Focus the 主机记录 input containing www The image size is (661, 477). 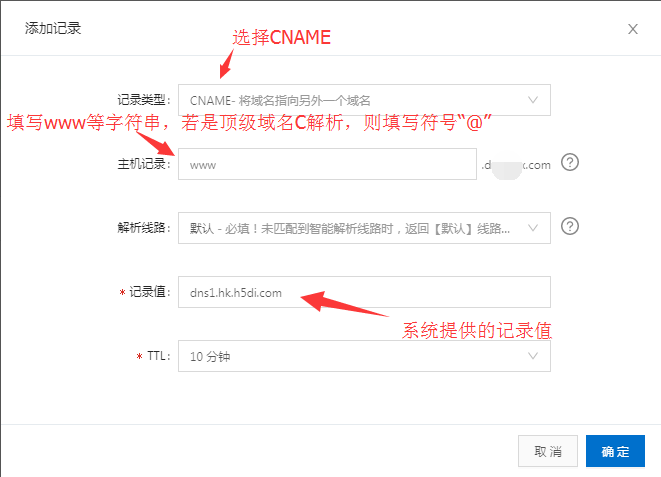(x=327, y=164)
